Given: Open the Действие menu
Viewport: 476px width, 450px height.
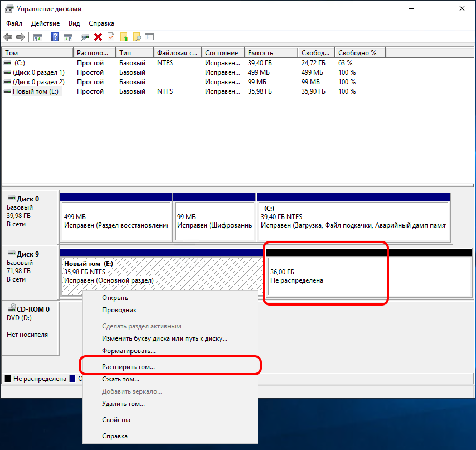Looking at the screenshot, I should (46, 23).
